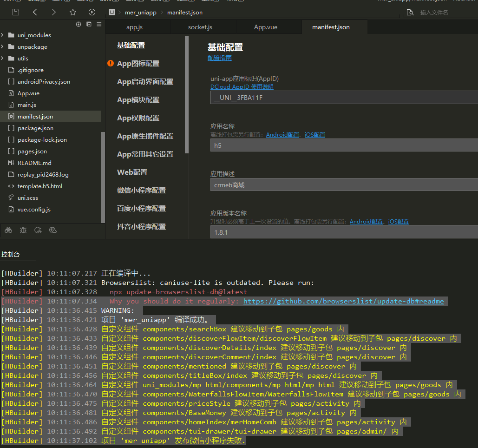This screenshot has height=448, width=478.
Task: Open 微信小程序配置 settings section
Action: pos(141,190)
